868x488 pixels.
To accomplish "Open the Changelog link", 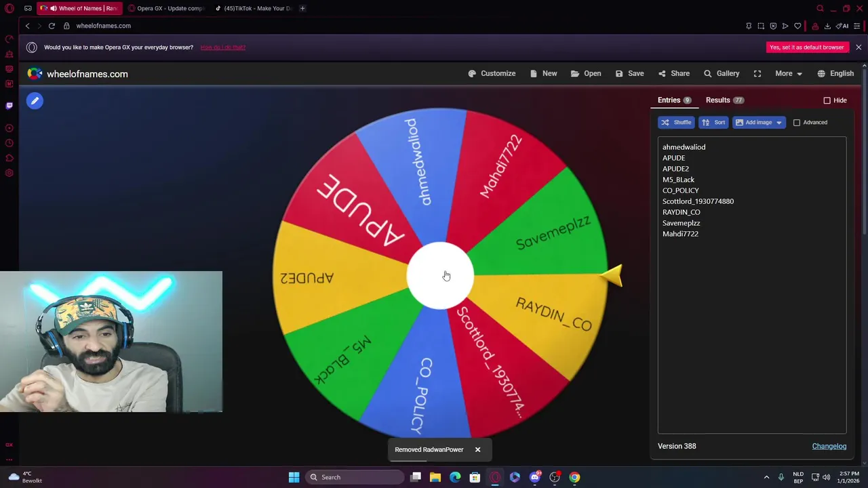I will point(829,446).
